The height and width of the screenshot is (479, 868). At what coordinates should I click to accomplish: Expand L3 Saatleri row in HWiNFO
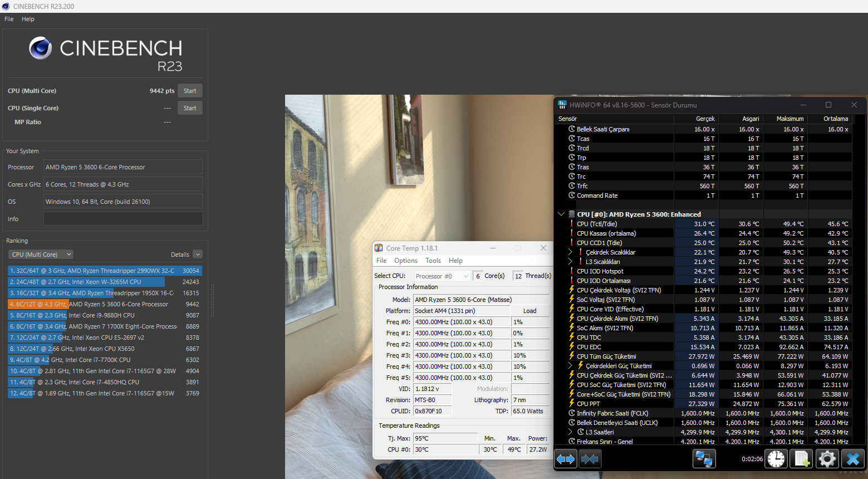coord(570,432)
